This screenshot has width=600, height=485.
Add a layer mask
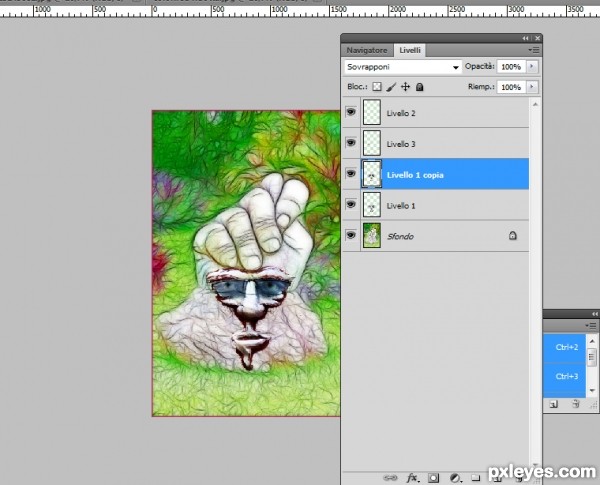pyautogui.click(x=433, y=477)
